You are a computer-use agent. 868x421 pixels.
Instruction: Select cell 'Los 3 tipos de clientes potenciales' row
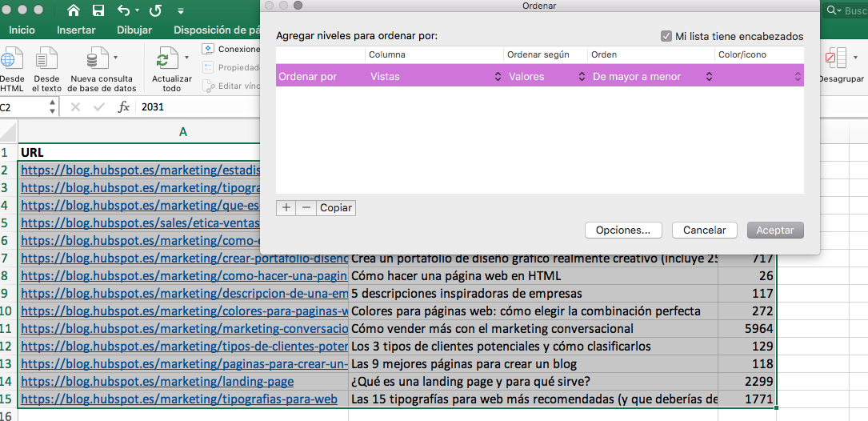(x=533, y=347)
